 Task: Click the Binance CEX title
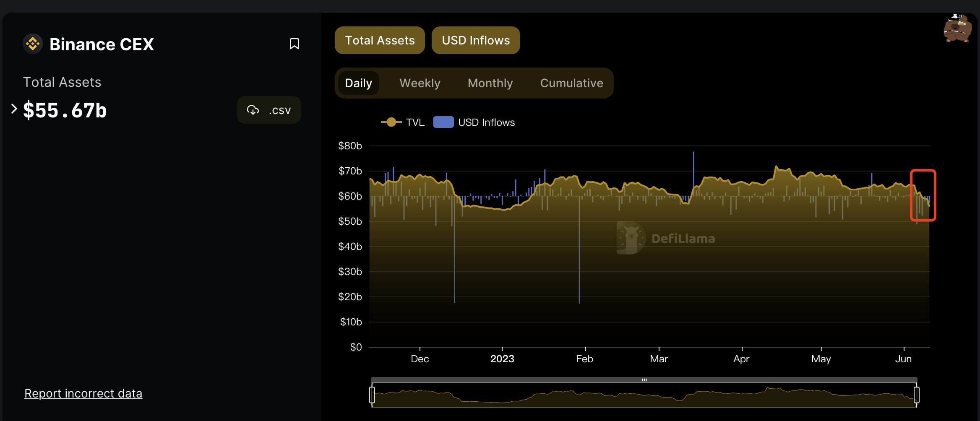[x=102, y=44]
